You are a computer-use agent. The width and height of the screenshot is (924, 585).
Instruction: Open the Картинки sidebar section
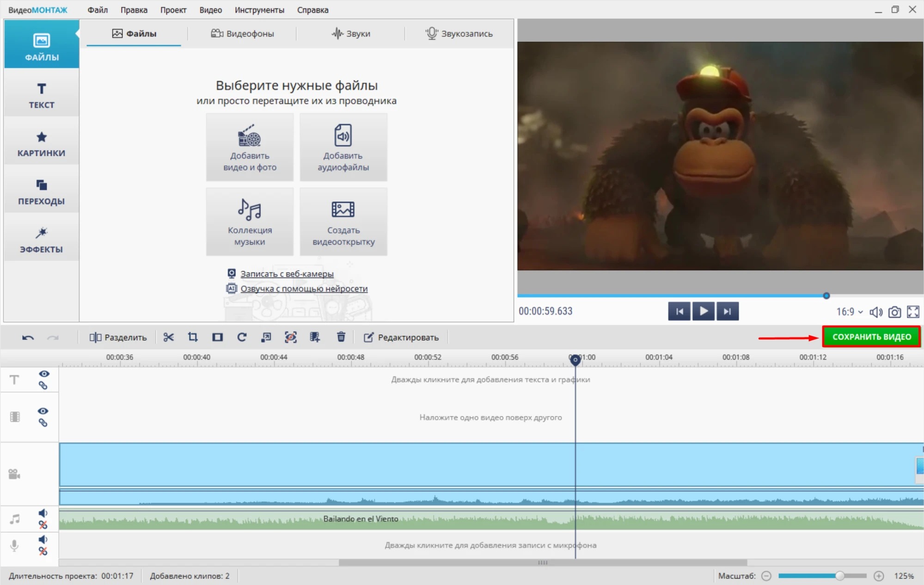click(x=42, y=143)
